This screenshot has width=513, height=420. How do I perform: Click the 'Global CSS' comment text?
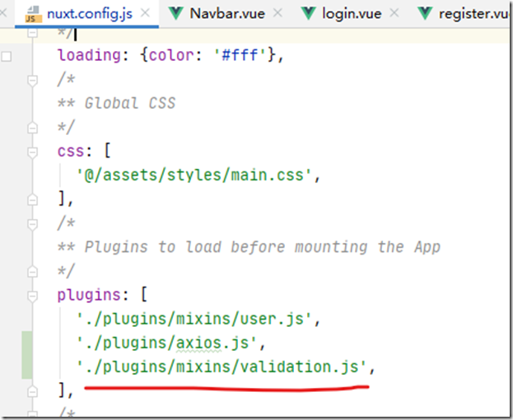pyautogui.click(x=130, y=104)
